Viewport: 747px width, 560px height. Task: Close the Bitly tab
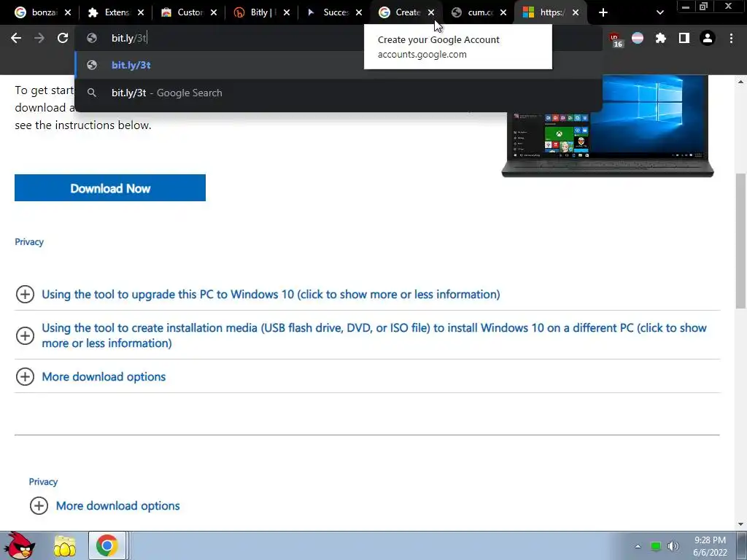286,12
